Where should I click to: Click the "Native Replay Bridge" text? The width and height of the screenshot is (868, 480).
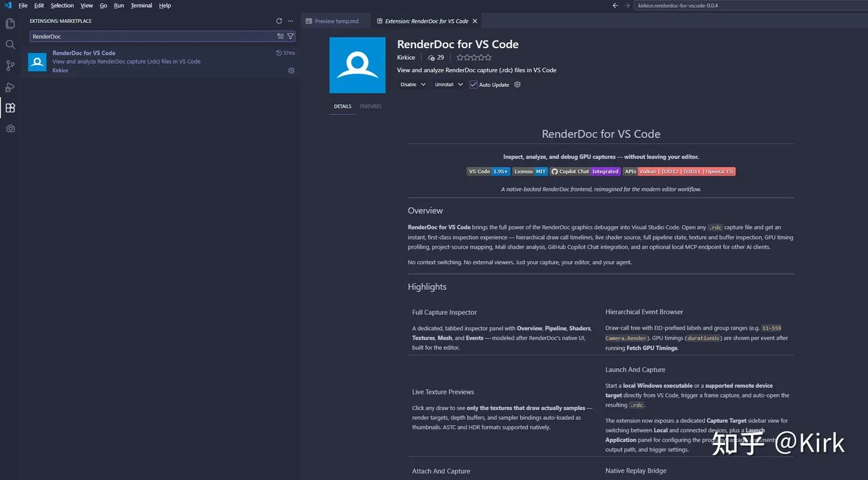[x=636, y=471]
